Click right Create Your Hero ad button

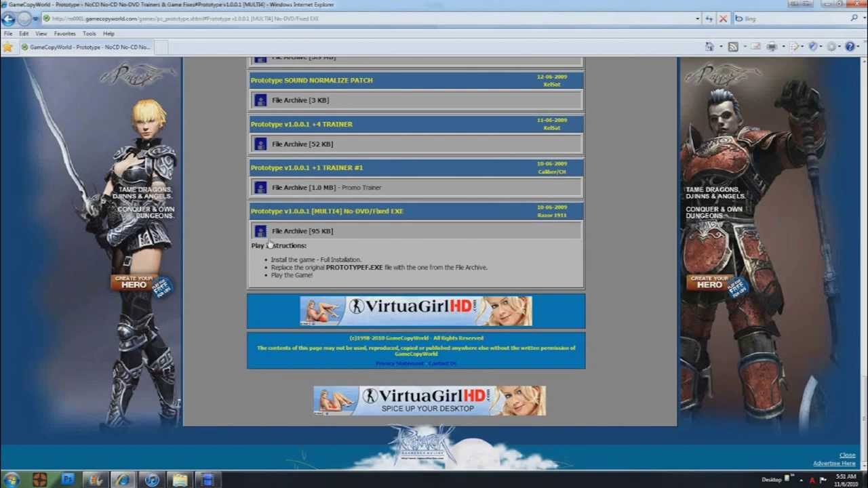[709, 283]
